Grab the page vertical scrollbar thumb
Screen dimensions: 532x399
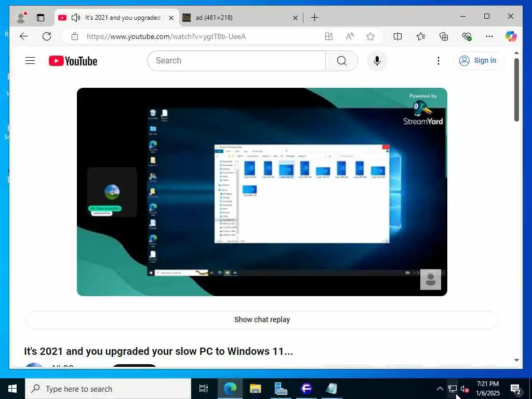(x=516, y=90)
